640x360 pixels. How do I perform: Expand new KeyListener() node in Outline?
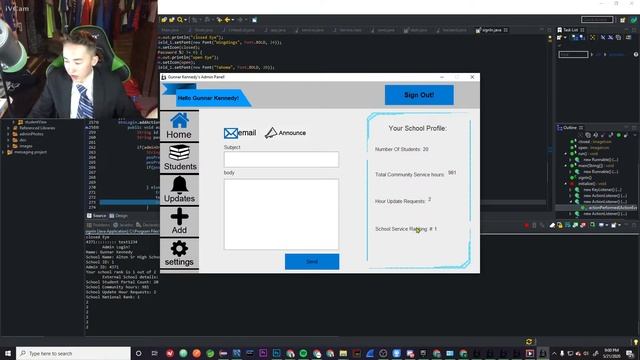point(571,190)
